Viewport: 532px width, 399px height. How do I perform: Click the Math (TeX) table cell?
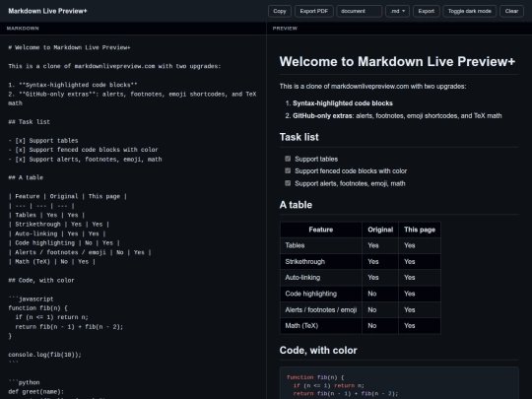[x=321, y=326]
